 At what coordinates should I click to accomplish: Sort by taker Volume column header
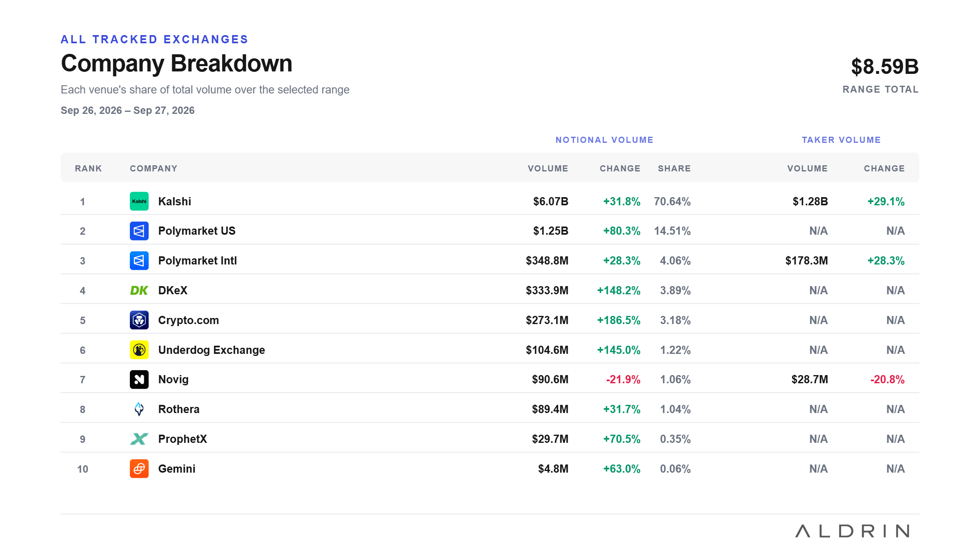807,169
